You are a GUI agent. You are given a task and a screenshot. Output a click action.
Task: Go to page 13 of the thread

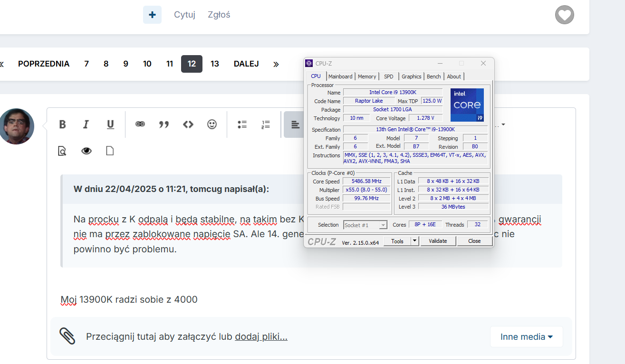[215, 64]
